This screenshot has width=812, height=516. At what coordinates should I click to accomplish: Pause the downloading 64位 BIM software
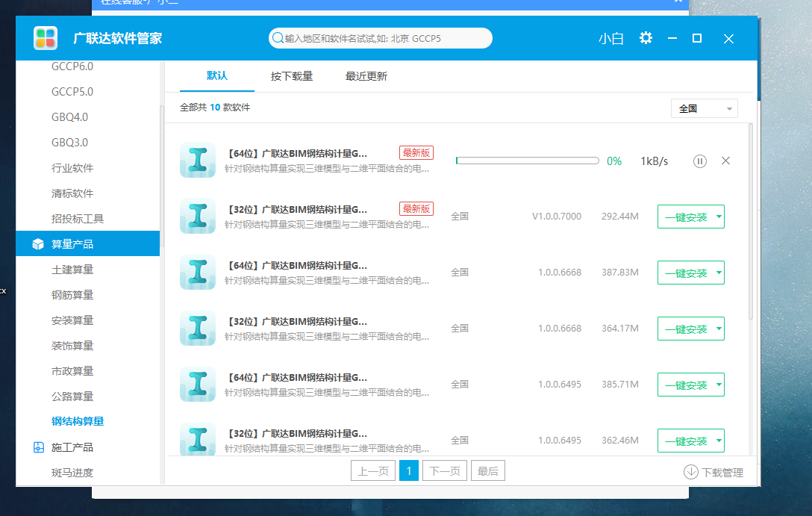click(699, 161)
